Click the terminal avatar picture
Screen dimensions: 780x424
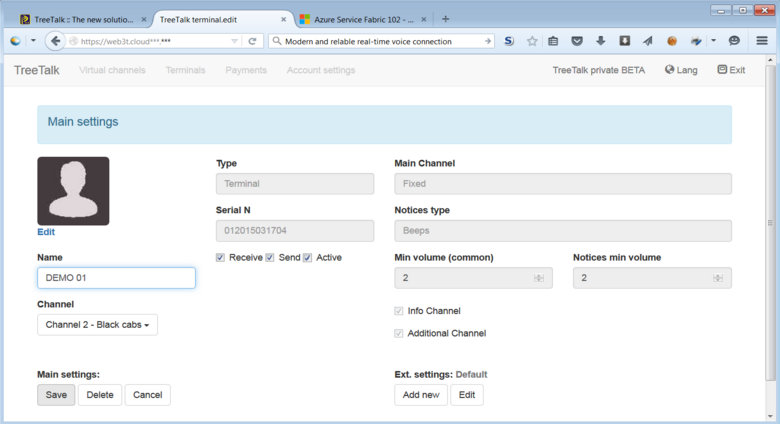click(x=73, y=191)
